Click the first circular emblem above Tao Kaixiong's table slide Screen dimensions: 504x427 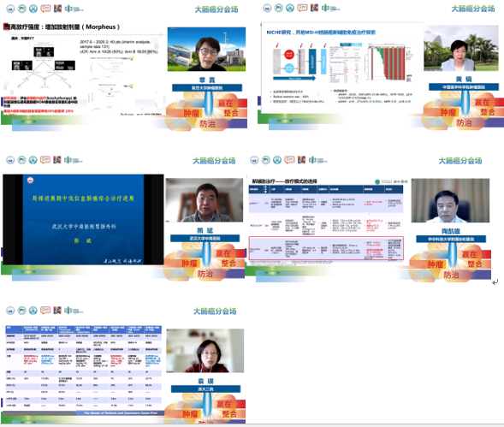pyautogui.click(x=254, y=160)
